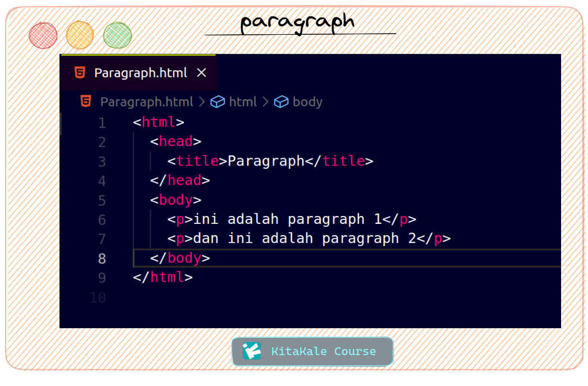Click the KitaKale logo icon
Viewport: 588px width, 386px height.
point(252,351)
